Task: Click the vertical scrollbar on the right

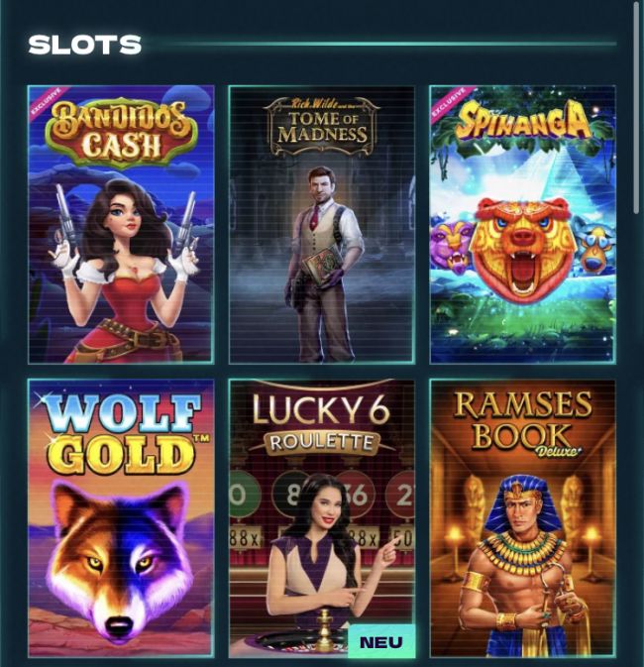Action: tap(637, 107)
